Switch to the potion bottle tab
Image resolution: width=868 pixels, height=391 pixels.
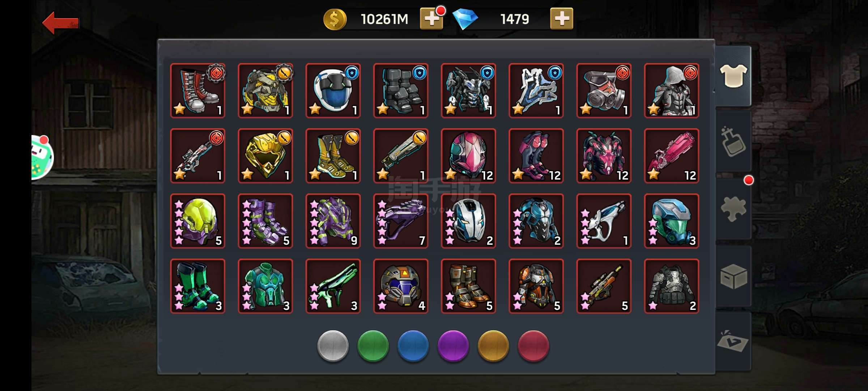(733, 142)
